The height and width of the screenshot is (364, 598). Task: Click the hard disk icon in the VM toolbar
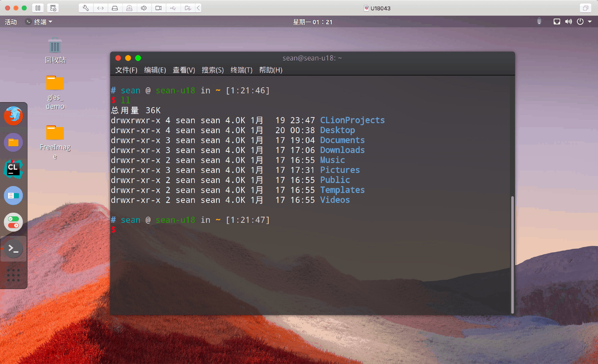(115, 8)
